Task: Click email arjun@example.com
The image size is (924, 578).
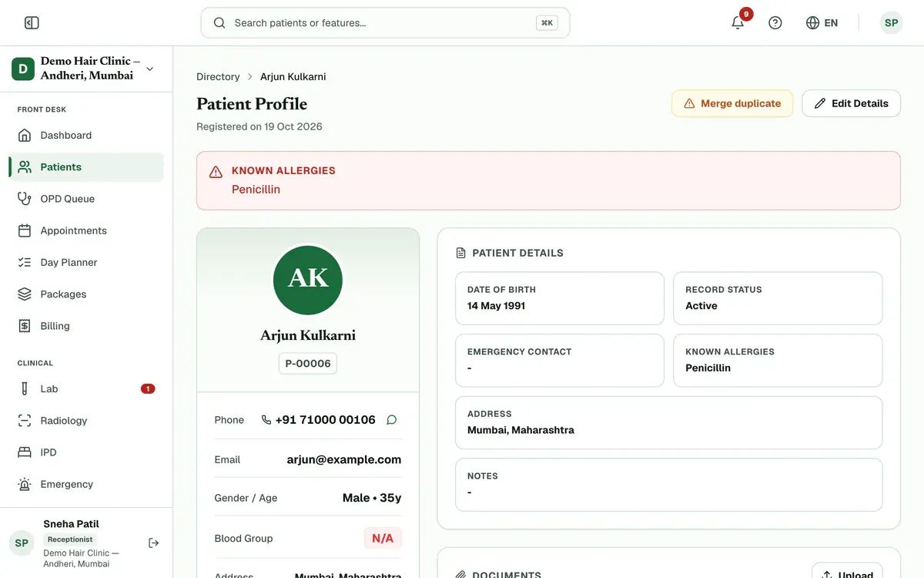Action: point(344,459)
